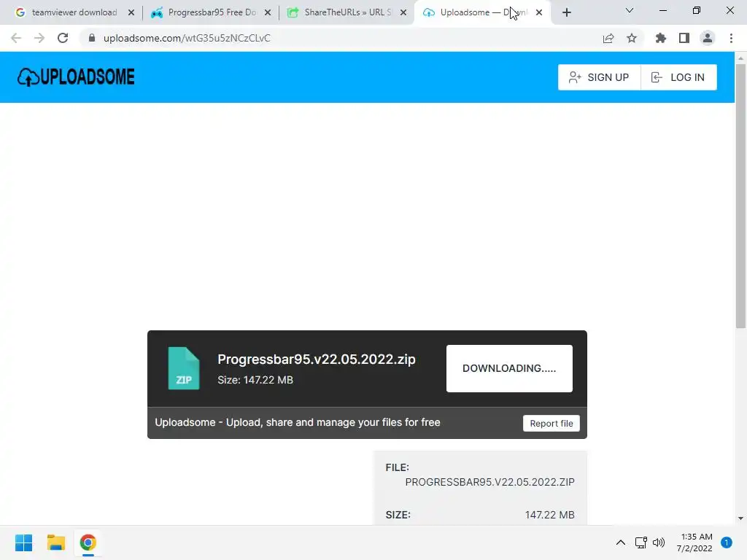This screenshot has height=560, width=747.
Task: Click the Report file button
Action: click(551, 424)
